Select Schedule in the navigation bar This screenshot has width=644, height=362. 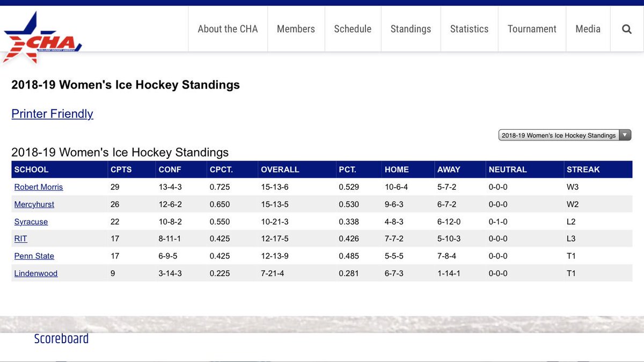[353, 29]
